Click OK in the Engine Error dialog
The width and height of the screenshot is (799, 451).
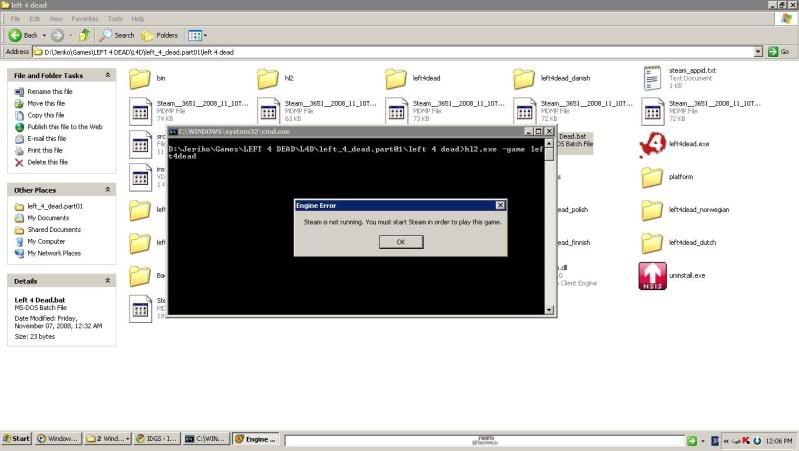point(401,242)
